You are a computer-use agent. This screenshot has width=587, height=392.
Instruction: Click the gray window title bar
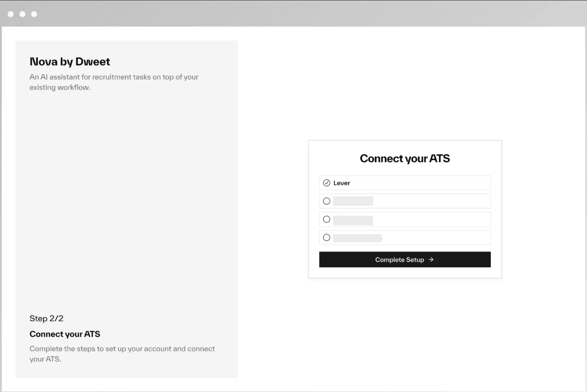coord(289,14)
